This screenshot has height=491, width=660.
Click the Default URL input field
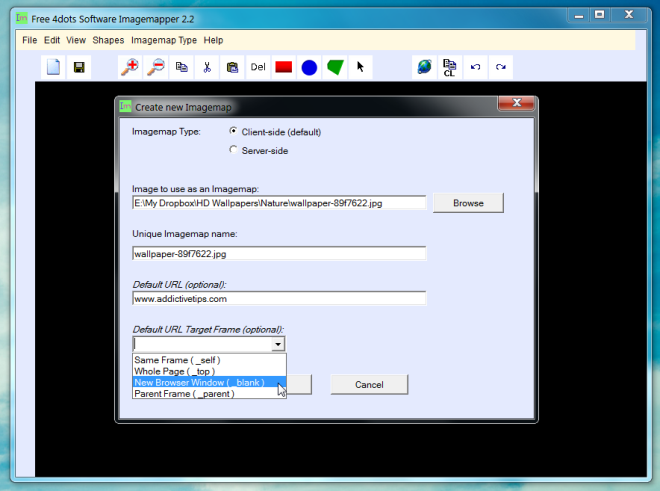coord(279,299)
